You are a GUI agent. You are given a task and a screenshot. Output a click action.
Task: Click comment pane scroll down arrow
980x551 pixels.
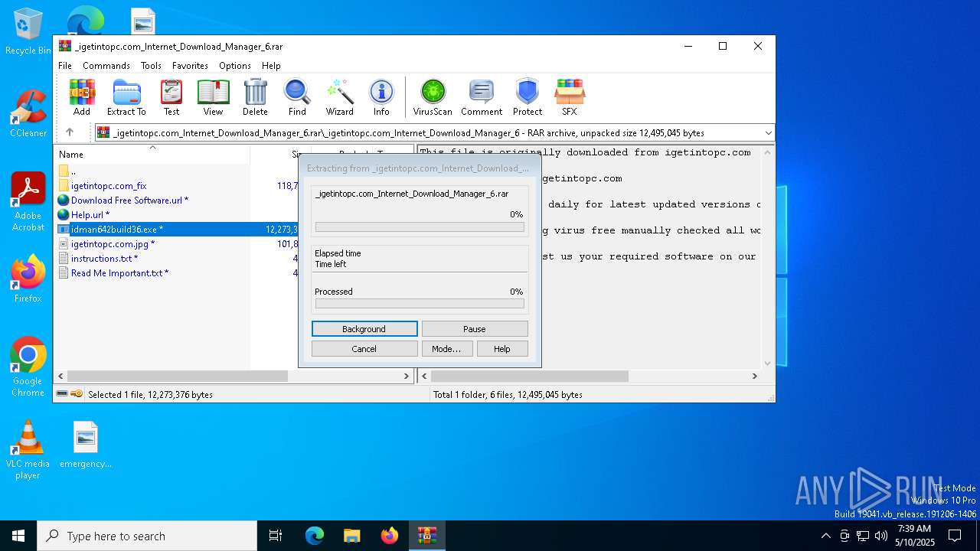pyautogui.click(x=768, y=364)
